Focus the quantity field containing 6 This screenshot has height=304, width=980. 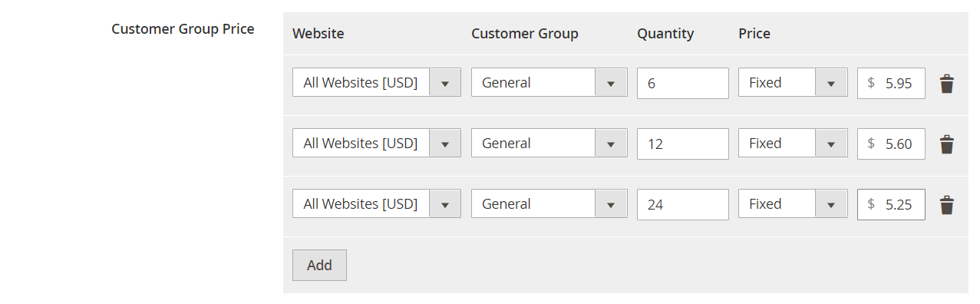click(x=683, y=83)
